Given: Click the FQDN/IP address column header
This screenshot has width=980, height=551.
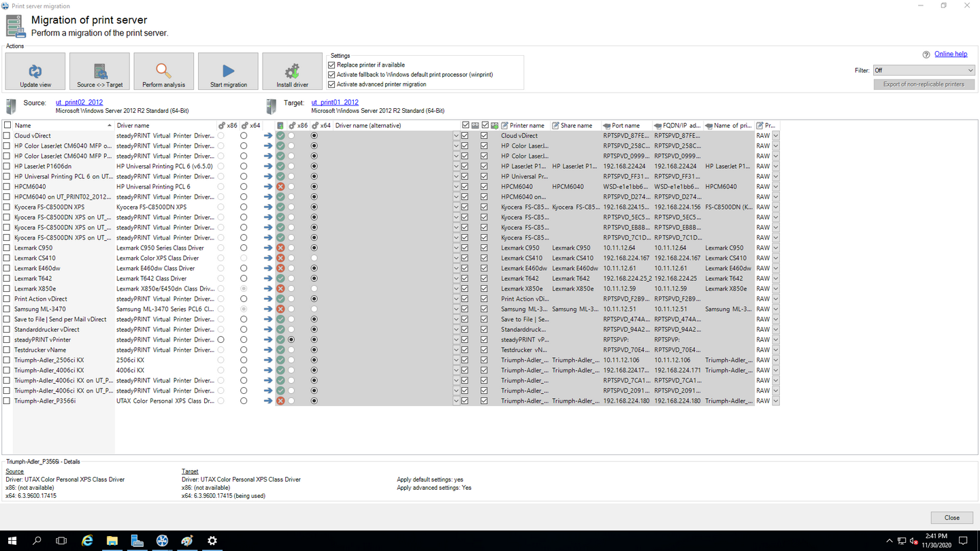Looking at the screenshot, I should coord(678,125).
